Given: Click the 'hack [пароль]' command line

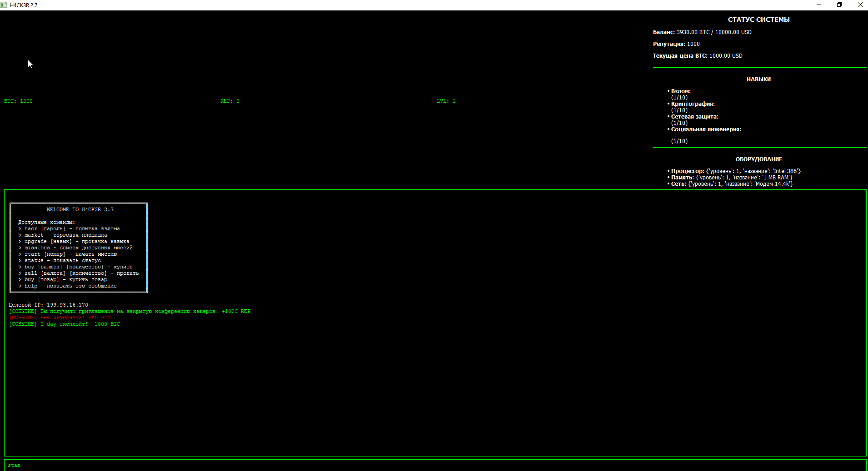Looking at the screenshot, I should tap(69, 228).
